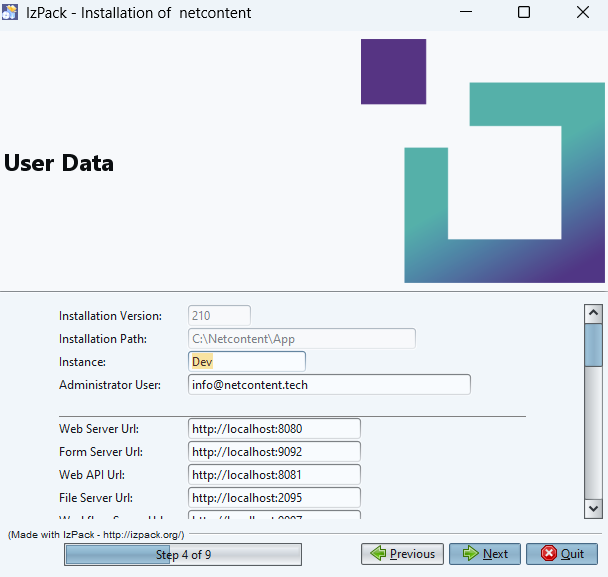The height and width of the screenshot is (577, 608).
Task: Click the 'Made with IzPack' footer text
Action: click(96, 535)
